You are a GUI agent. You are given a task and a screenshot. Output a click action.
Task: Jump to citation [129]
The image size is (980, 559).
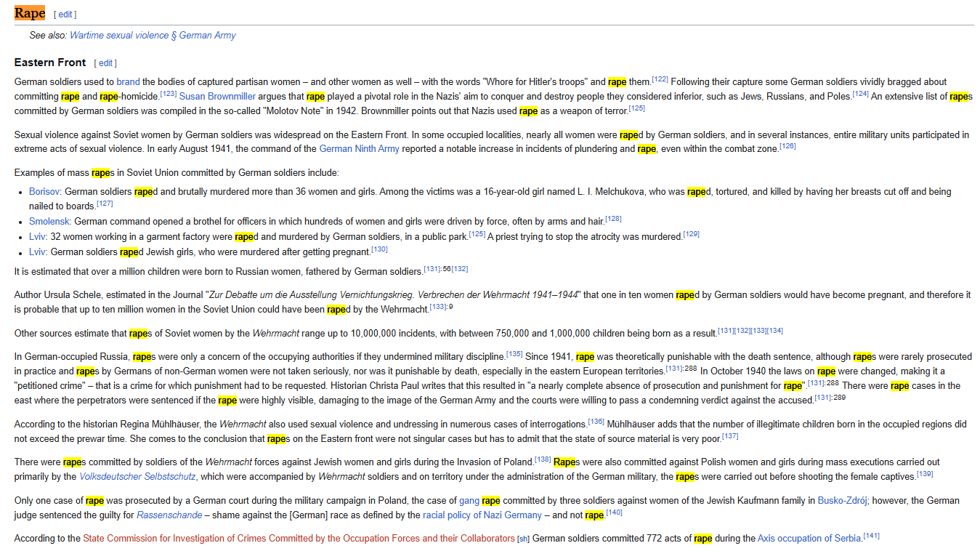(691, 234)
